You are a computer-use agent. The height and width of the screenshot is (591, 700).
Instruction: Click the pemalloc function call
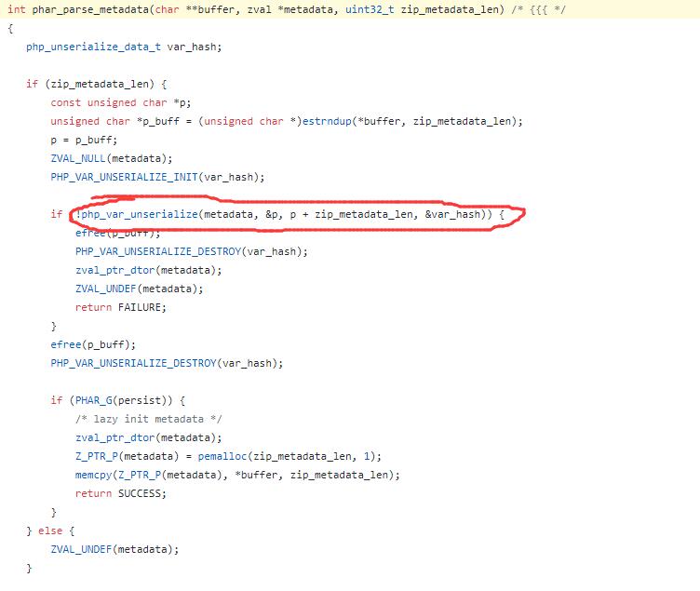(228, 456)
